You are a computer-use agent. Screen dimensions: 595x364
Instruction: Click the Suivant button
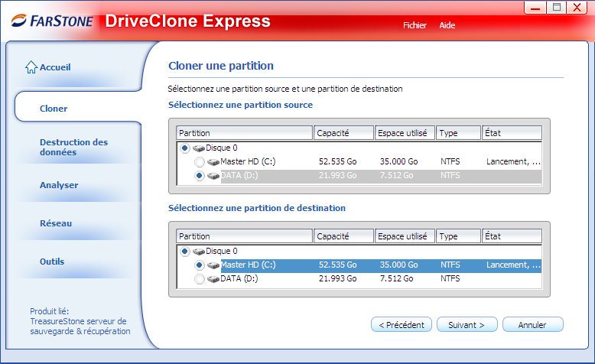coord(467,324)
